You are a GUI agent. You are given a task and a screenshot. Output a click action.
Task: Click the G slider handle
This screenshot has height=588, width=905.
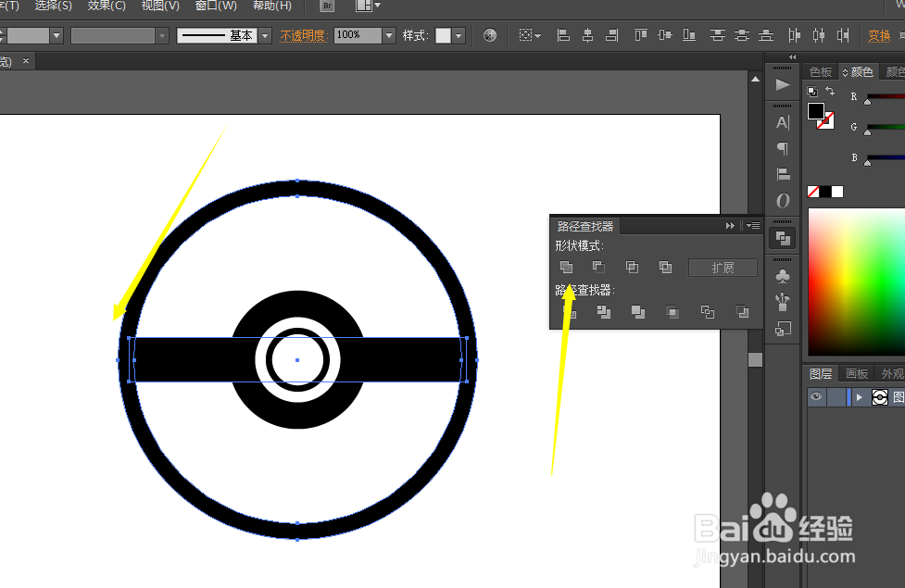click(x=867, y=132)
